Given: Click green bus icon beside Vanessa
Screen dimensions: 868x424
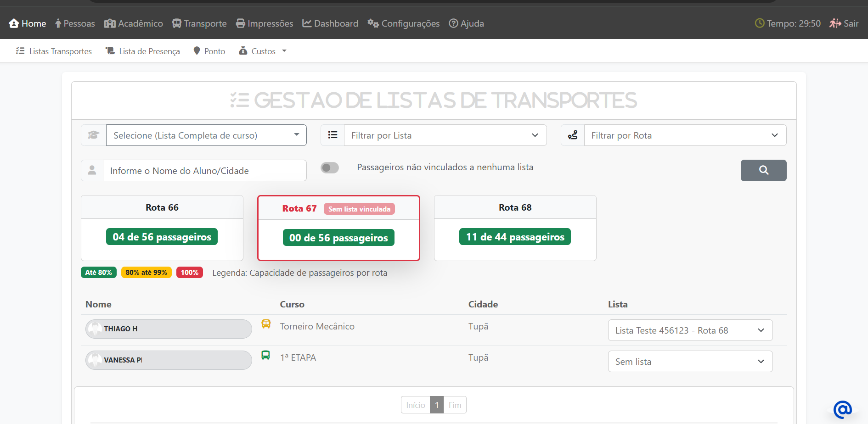Looking at the screenshot, I should click(x=265, y=355).
